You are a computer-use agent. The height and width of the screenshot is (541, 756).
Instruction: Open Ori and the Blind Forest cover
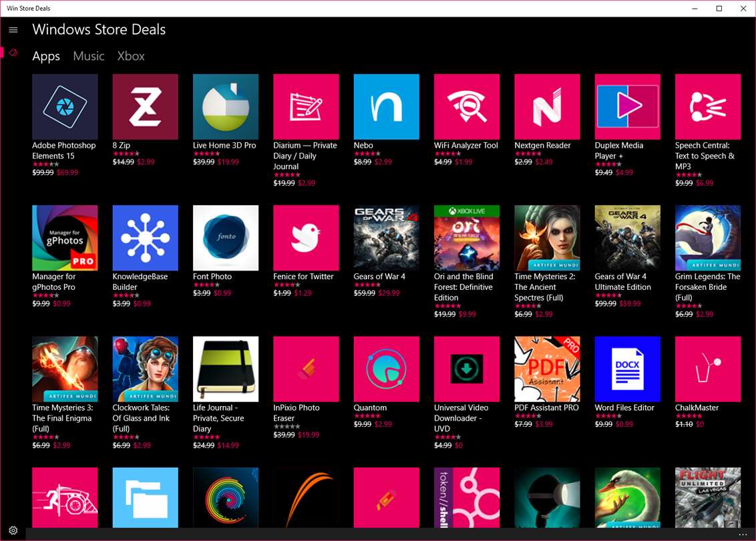point(467,238)
